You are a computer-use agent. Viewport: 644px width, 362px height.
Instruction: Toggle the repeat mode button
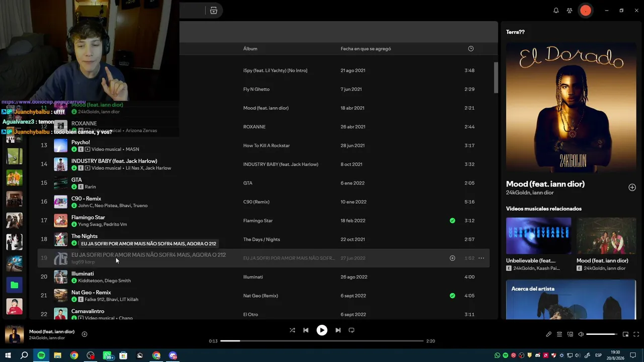pyautogui.click(x=352, y=330)
